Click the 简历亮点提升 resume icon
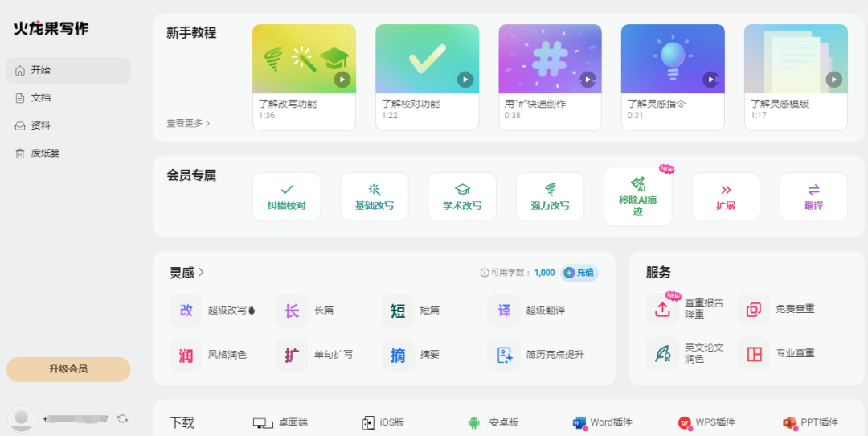 click(x=504, y=355)
